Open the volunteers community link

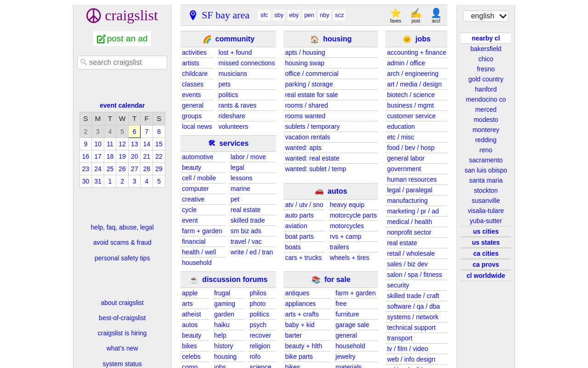[x=233, y=126]
